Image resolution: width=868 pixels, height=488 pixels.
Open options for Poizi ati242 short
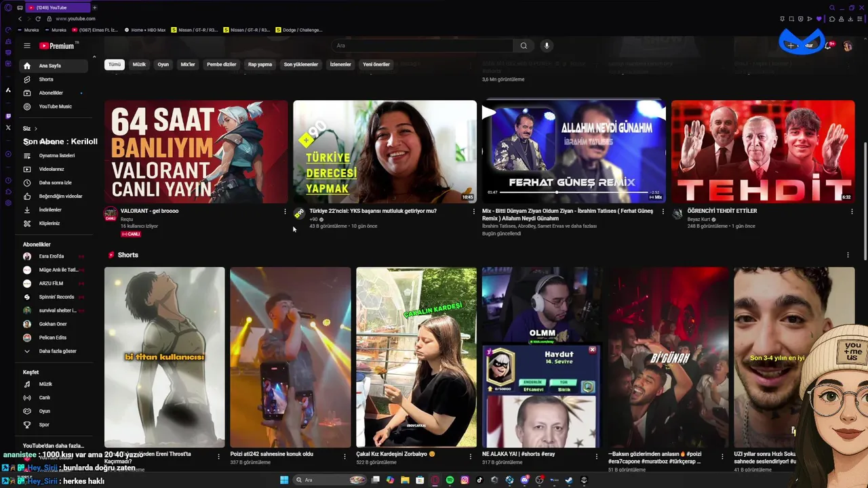click(344, 456)
